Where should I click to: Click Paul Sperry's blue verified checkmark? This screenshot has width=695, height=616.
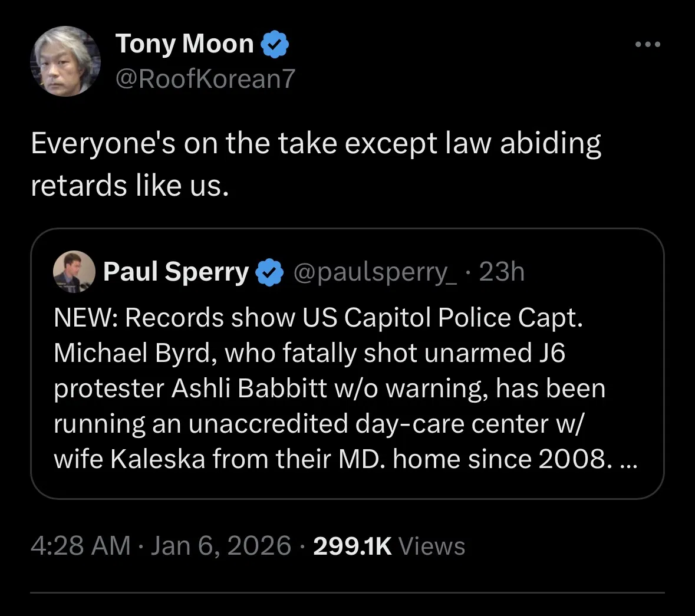270,272
